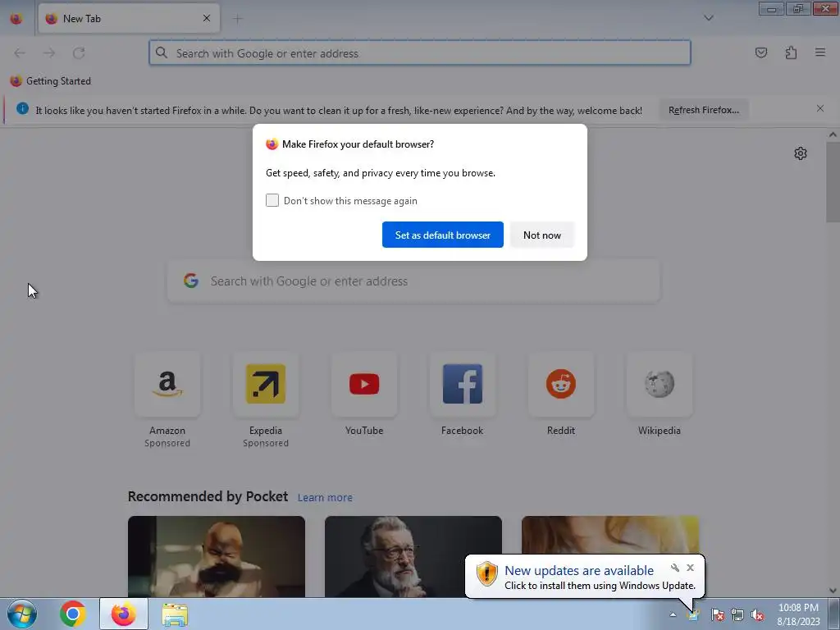Click the Pocket Learn more link

click(x=325, y=498)
